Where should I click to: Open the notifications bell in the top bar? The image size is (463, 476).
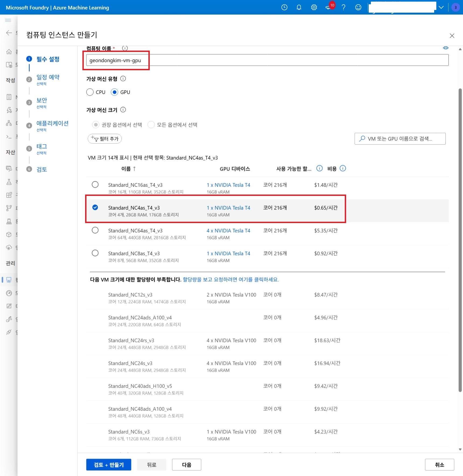[299, 7]
